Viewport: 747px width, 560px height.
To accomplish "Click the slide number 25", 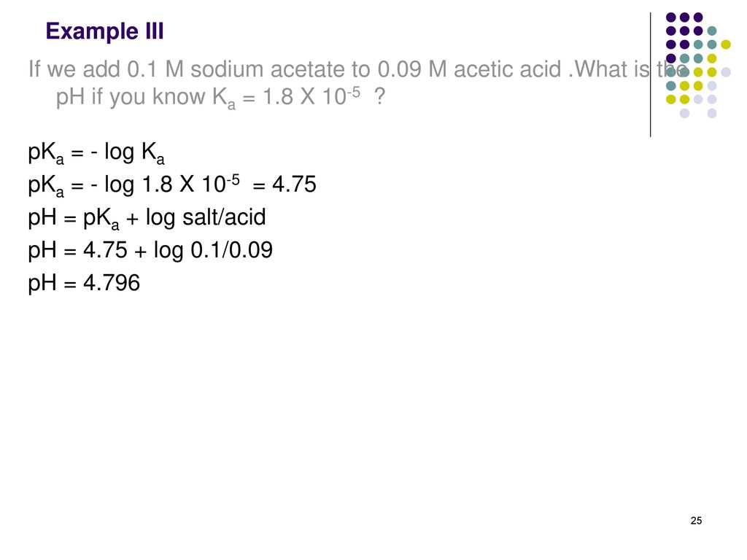I will (696, 521).
